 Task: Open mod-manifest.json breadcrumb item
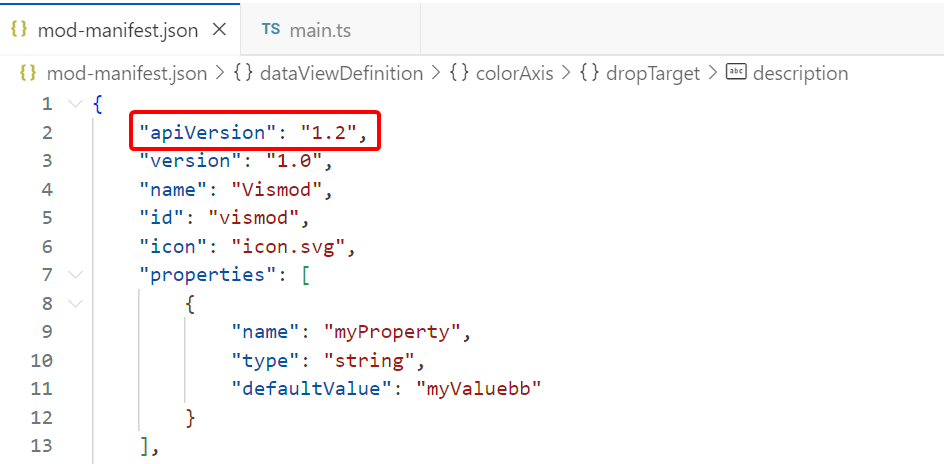pos(126,73)
